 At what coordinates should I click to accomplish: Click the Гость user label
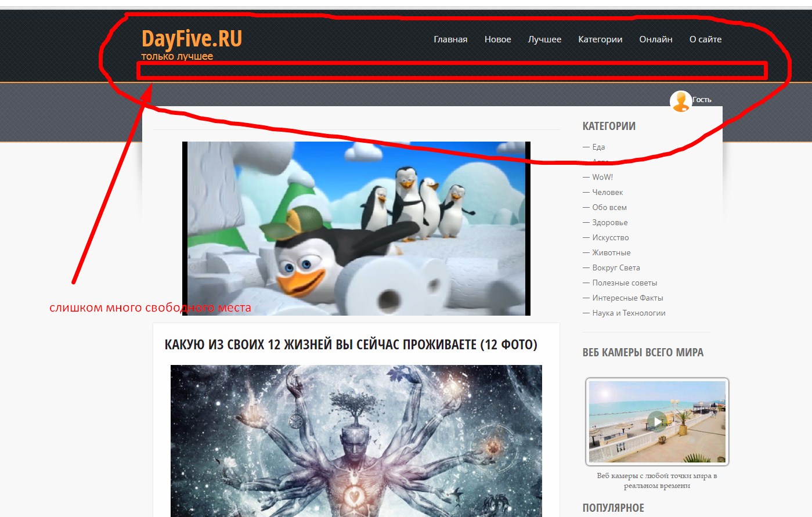pyautogui.click(x=702, y=100)
